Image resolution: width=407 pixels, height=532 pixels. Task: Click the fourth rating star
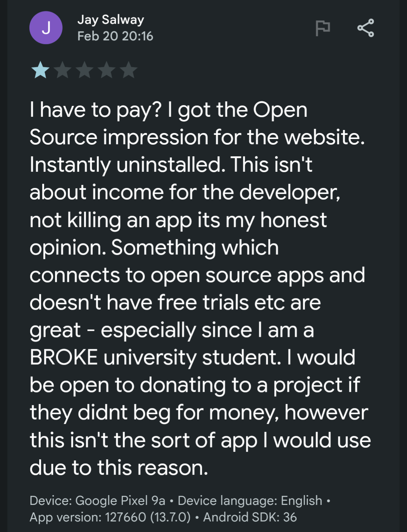pyautogui.click(x=107, y=70)
